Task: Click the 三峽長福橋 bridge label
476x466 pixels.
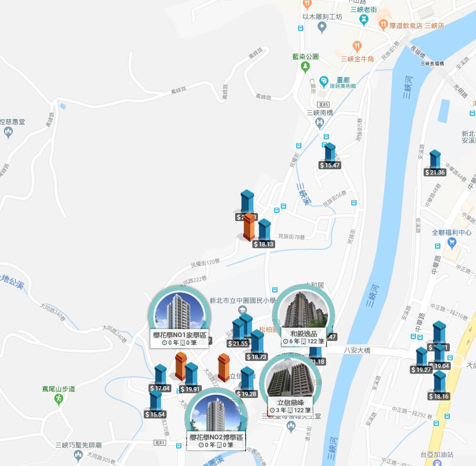Action: pyautogui.click(x=432, y=63)
